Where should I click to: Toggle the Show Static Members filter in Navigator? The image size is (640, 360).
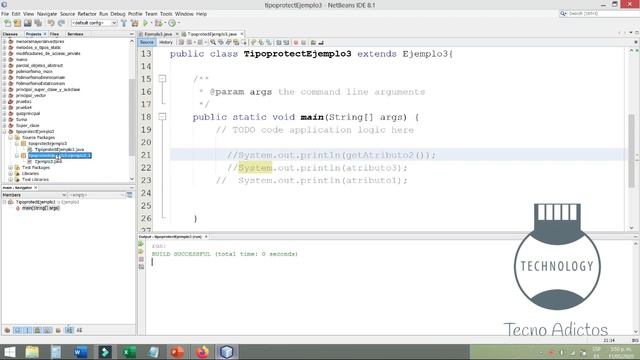(x=27, y=330)
